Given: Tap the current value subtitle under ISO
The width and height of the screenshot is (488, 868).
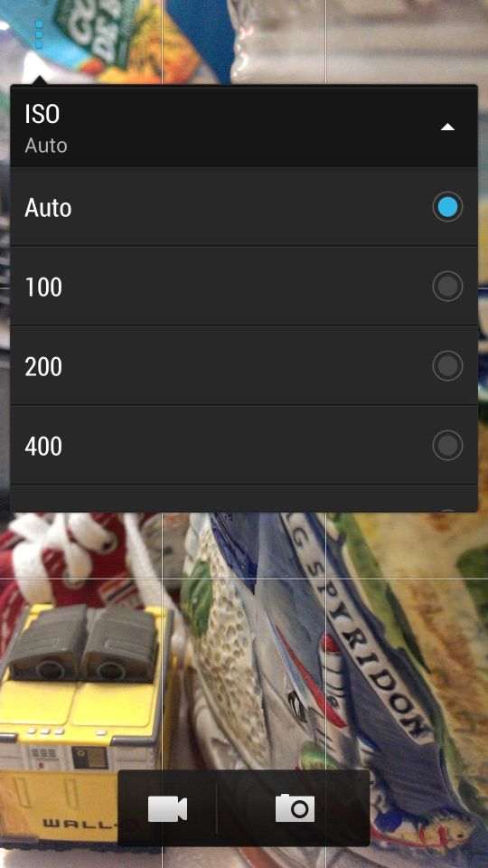Looking at the screenshot, I should click(x=46, y=146).
